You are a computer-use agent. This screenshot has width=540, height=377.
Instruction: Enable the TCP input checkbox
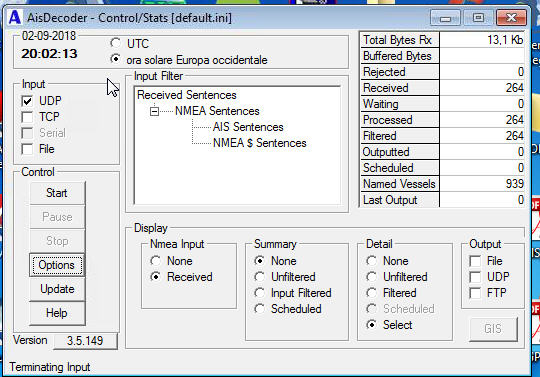[x=27, y=117]
